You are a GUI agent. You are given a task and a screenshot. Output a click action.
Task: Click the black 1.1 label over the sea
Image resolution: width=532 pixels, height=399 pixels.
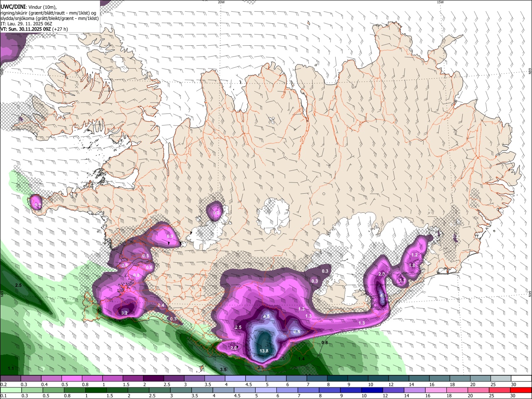pyautogui.click(x=11, y=368)
